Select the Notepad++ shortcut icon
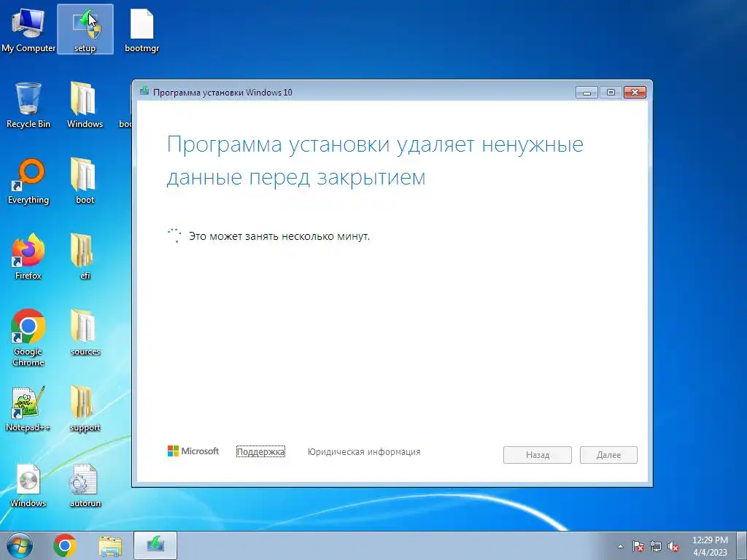Image resolution: width=747 pixels, height=560 pixels. click(28, 408)
